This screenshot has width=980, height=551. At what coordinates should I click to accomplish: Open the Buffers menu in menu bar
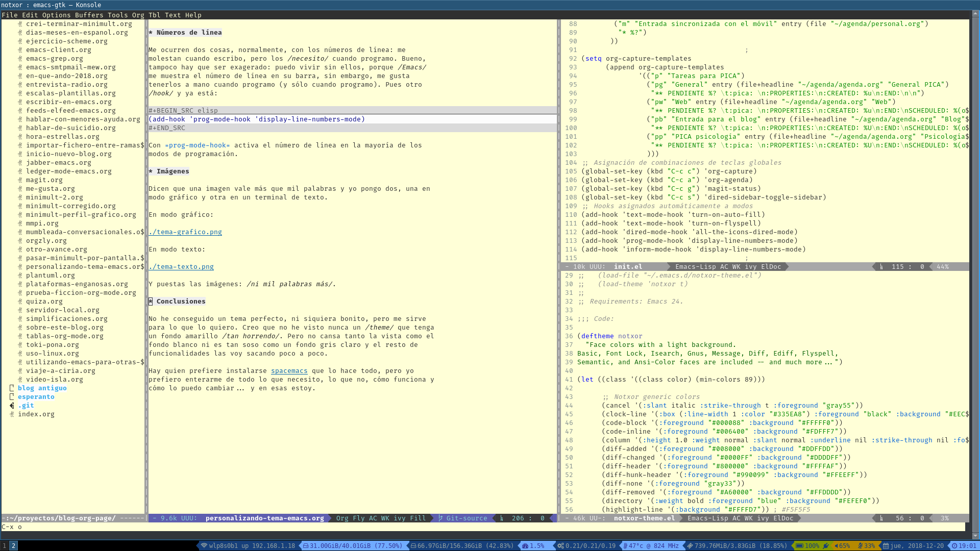pos(88,15)
